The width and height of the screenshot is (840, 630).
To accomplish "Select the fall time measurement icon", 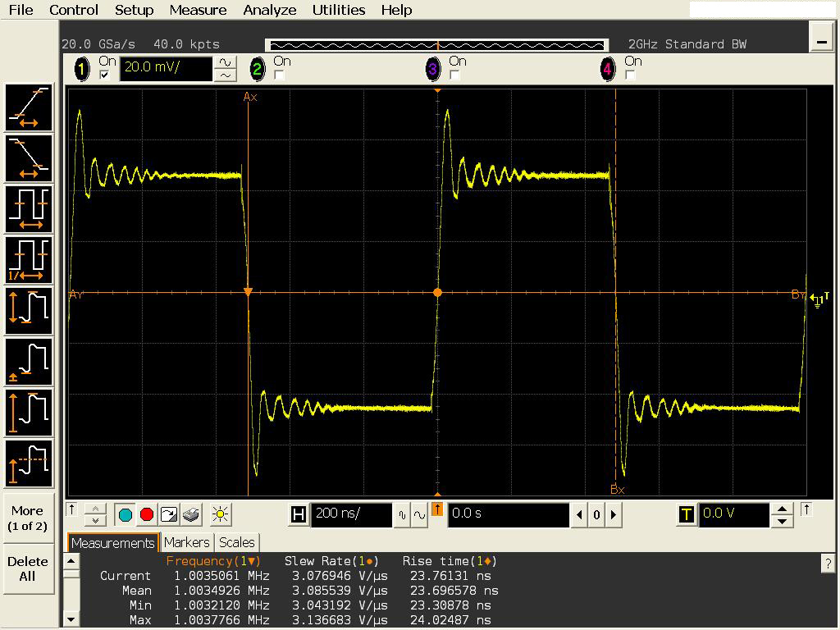I will (x=29, y=158).
